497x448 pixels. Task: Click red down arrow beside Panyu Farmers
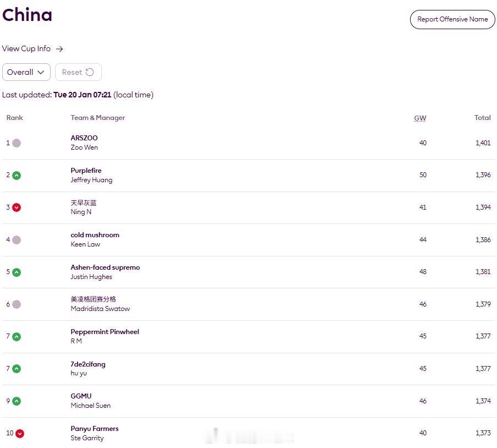tap(20, 434)
